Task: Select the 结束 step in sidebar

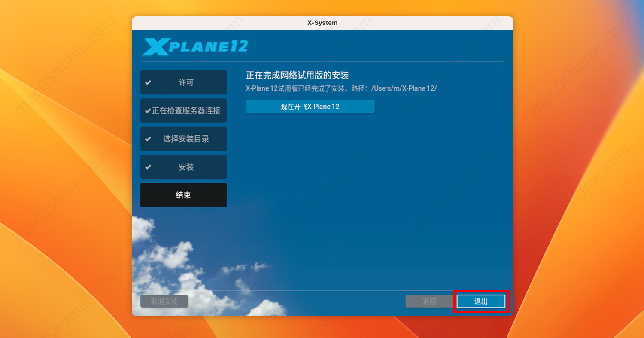Action: point(183,195)
